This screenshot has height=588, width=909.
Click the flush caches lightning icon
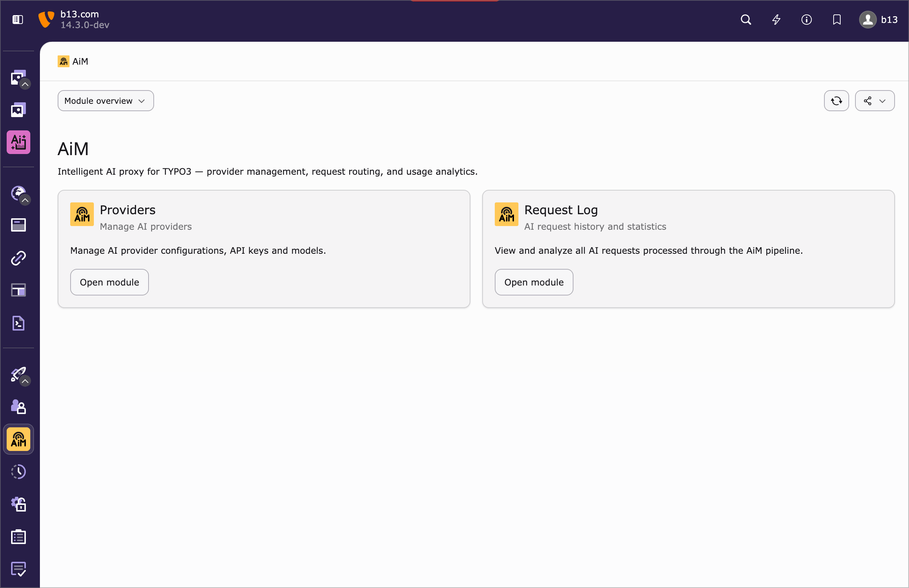click(776, 20)
